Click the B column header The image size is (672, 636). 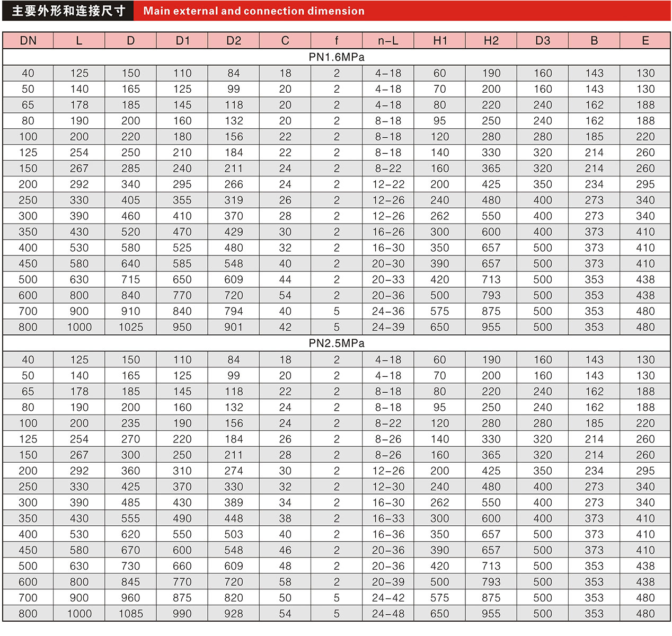(594, 41)
